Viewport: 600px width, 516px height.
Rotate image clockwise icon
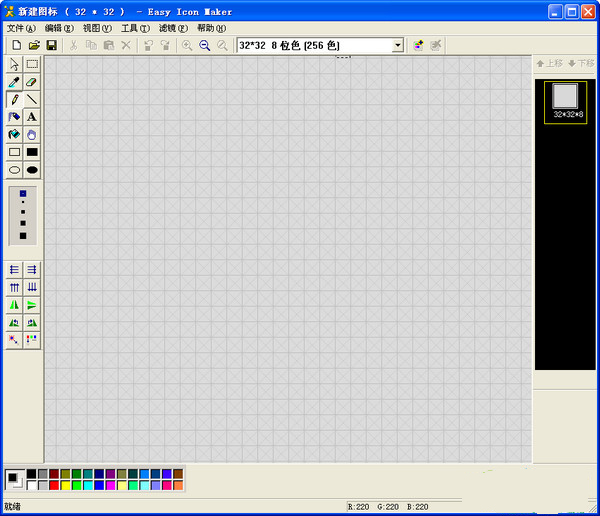[x=32, y=323]
